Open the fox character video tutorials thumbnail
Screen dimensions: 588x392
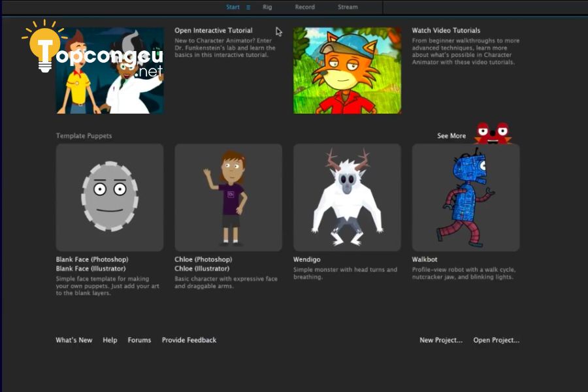[348, 71]
